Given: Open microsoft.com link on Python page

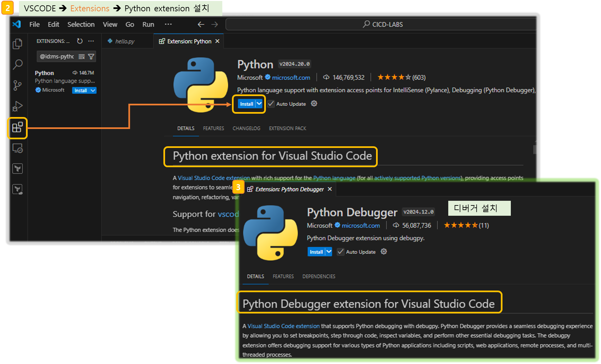Looking at the screenshot, I should click(291, 77).
